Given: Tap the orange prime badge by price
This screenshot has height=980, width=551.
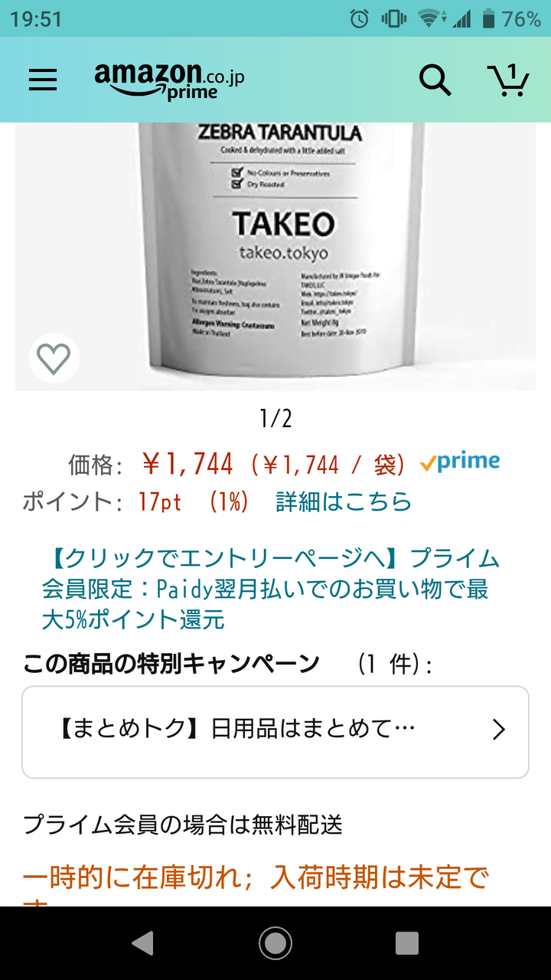Looking at the screenshot, I should click(x=460, y=462).
